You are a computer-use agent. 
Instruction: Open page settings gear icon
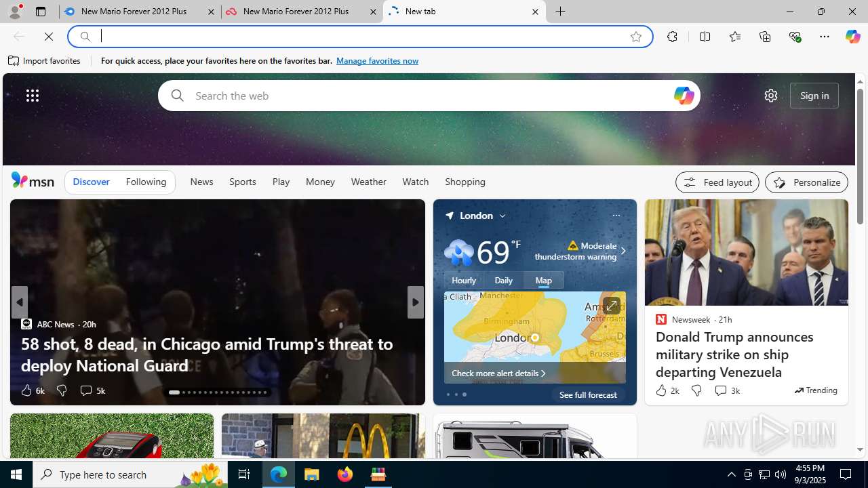(x=770, y=96)
